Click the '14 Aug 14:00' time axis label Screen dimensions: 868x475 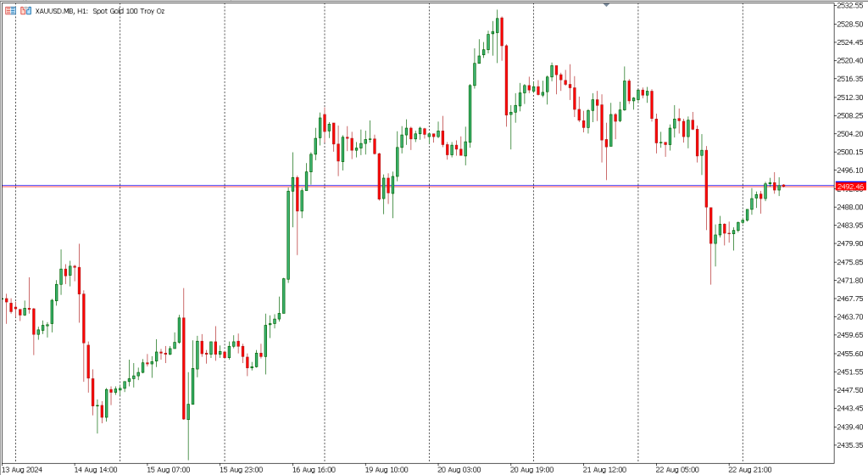tap(96, 469)
